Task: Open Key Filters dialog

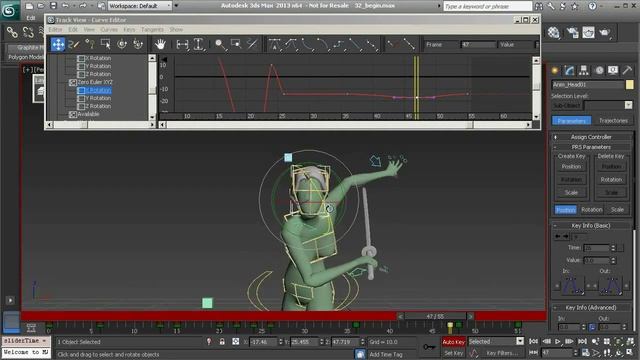Action: point(501,353)
